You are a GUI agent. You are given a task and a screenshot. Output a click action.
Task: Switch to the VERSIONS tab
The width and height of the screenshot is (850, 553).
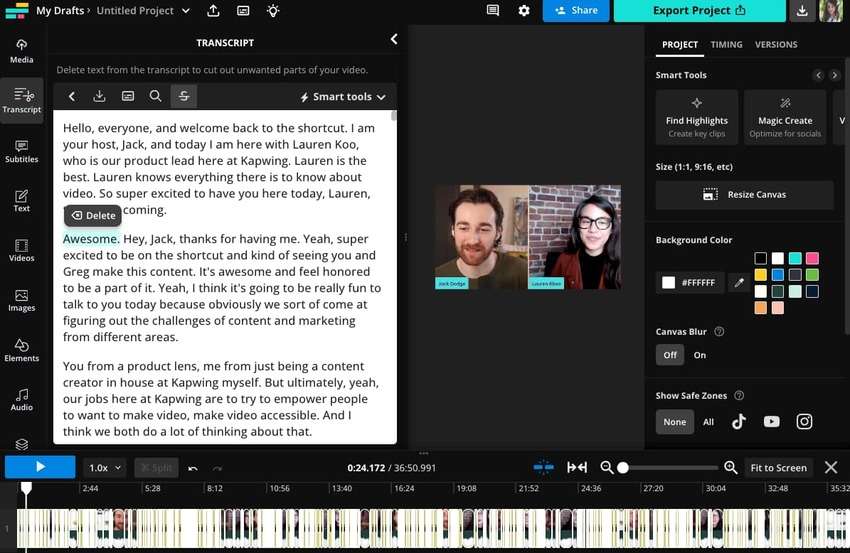pos(776,45)
